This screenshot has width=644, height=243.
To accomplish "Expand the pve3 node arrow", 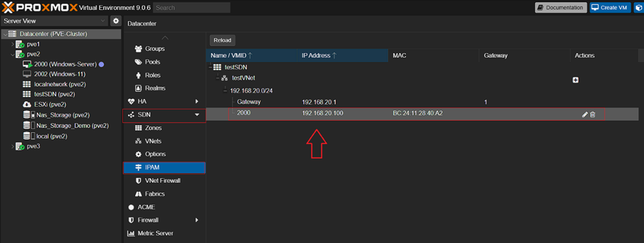I will pyautogui.click(x=13, y=146).
